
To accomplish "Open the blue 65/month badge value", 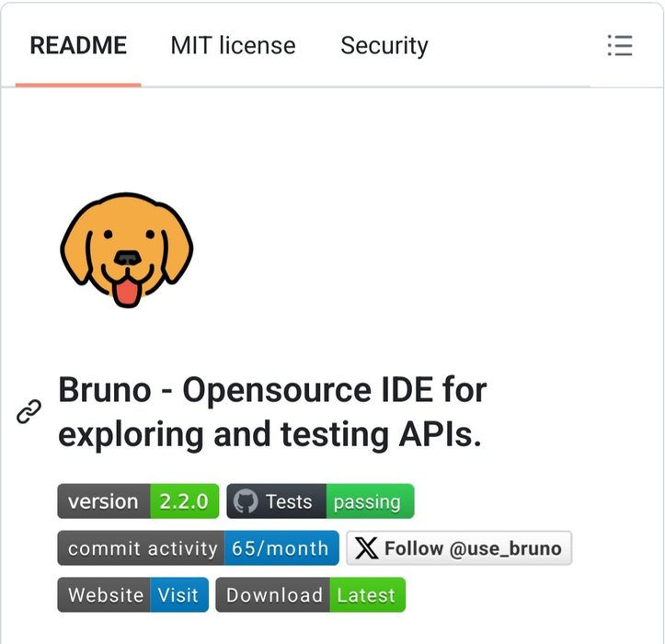I will (281, 548).
